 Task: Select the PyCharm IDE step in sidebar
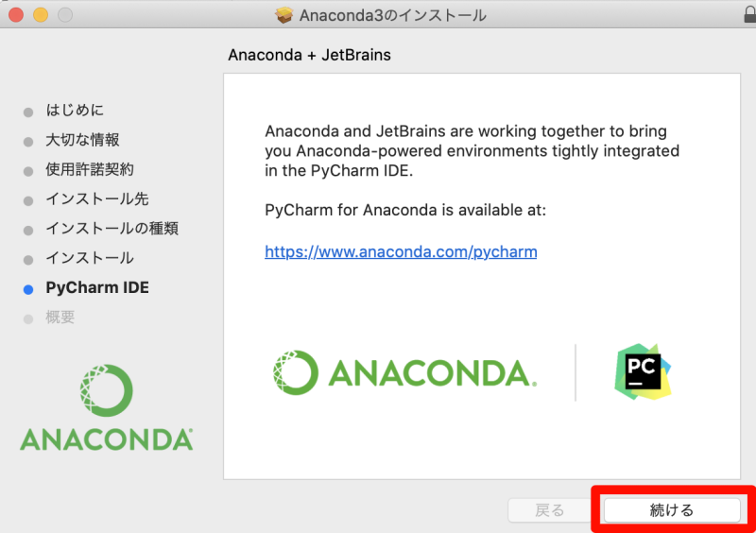click(x=97, y=288)
